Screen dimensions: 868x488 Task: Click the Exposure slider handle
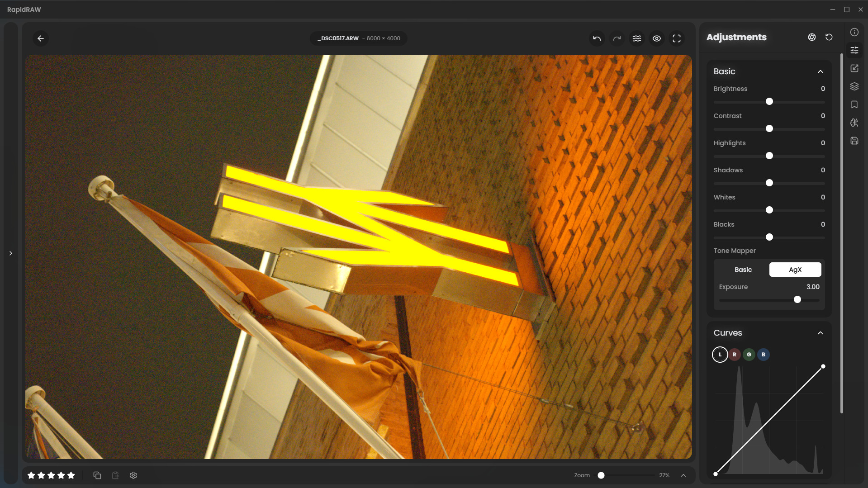pos(797,299)
